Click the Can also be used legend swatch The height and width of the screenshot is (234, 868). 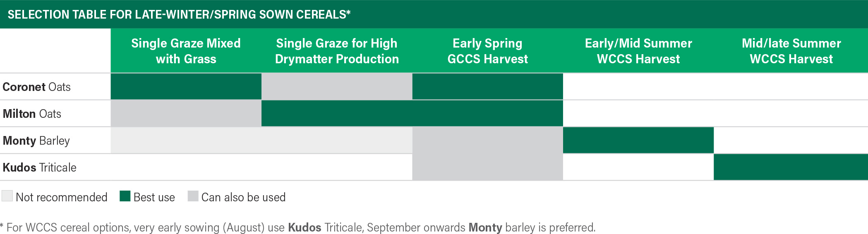pyautogui.click(x=193, y=196)
